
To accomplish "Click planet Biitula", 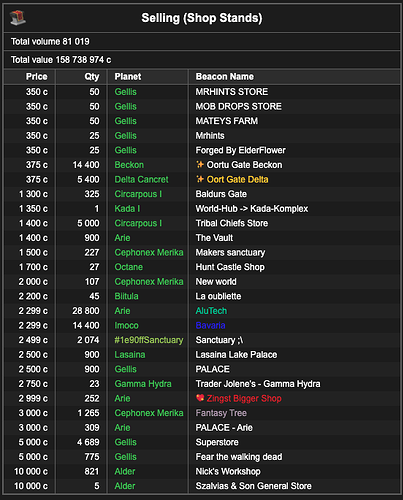I will click(x=126, y=296).
